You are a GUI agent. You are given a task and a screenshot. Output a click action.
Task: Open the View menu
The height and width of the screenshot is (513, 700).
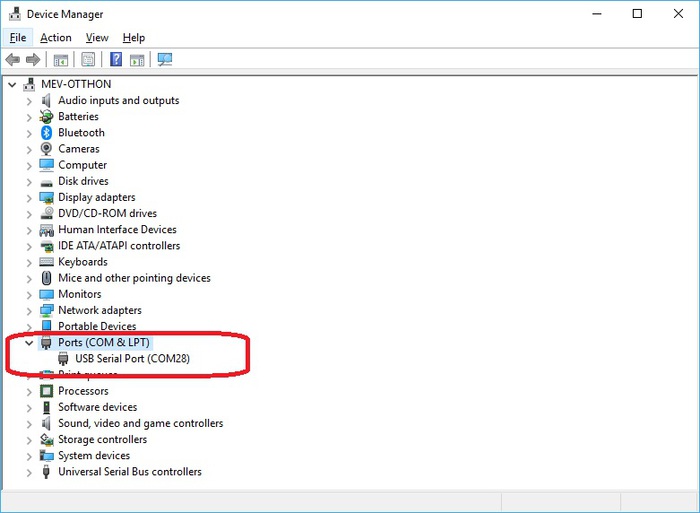[x=97, y=38]
